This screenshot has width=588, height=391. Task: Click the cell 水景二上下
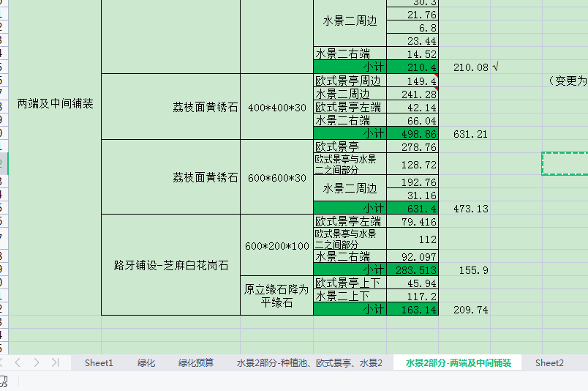tap(350, 295)
